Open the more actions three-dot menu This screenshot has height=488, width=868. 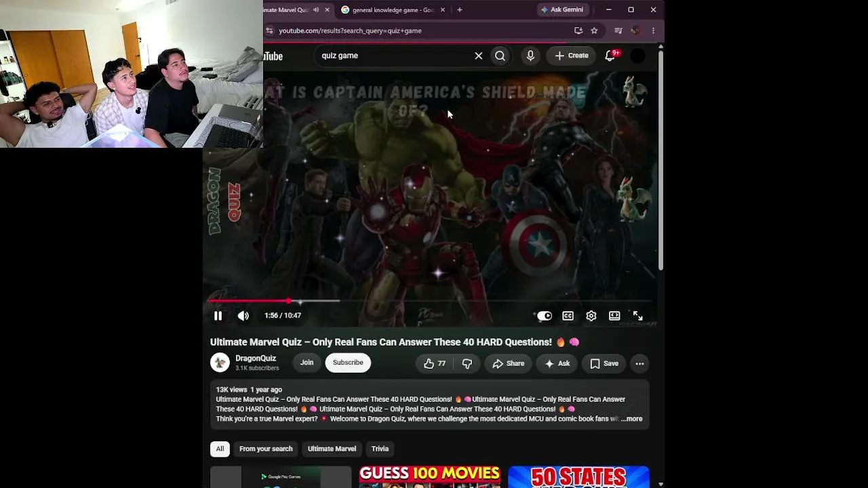click(x=639, y=364)
